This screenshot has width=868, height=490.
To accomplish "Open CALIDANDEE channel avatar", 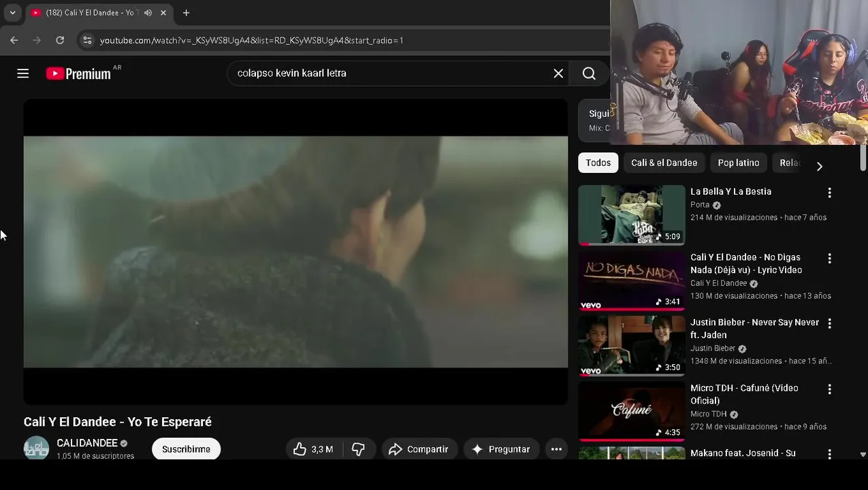I will tap(36, 448).
